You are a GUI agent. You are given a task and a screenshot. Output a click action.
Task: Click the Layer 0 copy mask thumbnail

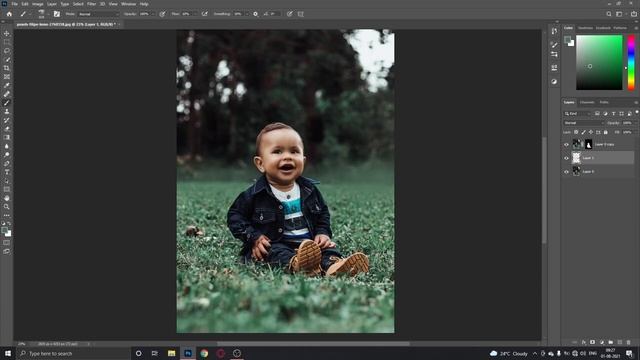[x=588, y=144]
